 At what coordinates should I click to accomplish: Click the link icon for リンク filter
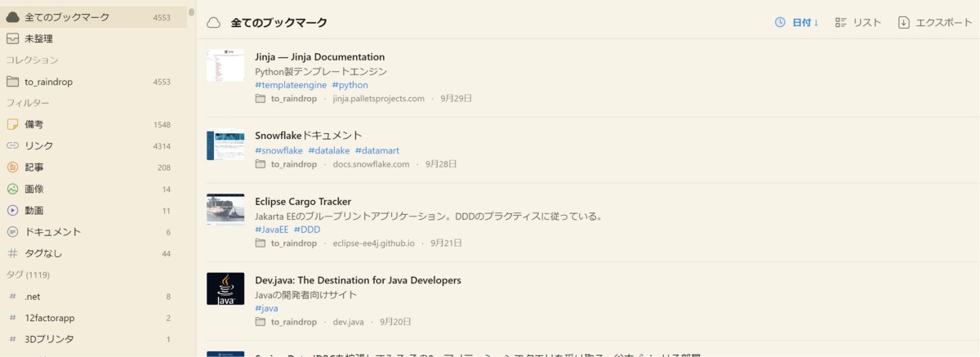click(12, 145)
